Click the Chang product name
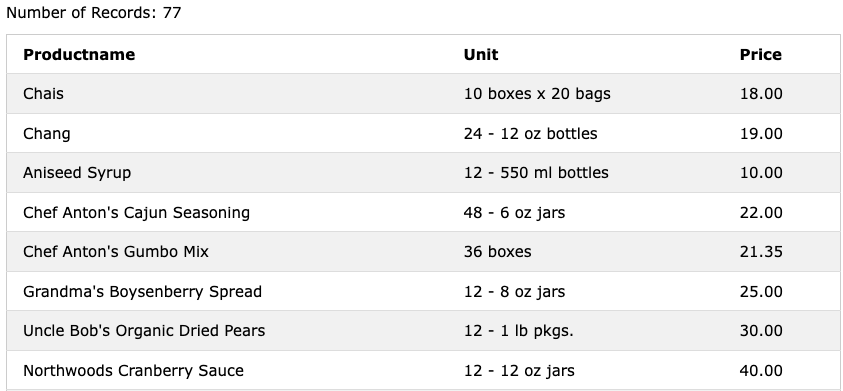This screenshot has width=843, height=391. [x=46, y=134]
